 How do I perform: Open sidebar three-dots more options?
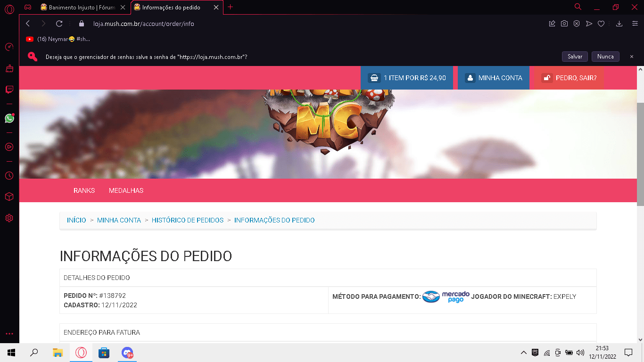coord(9,334)
